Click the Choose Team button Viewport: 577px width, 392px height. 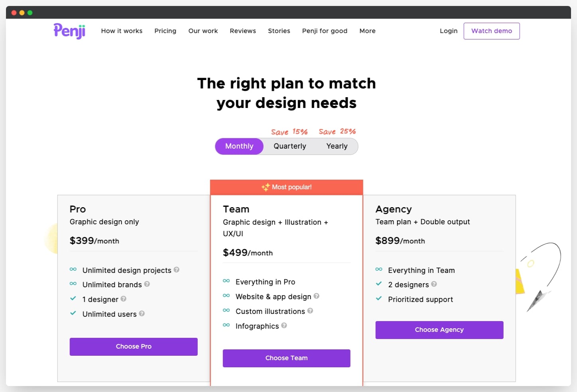[x=287, y=358]
